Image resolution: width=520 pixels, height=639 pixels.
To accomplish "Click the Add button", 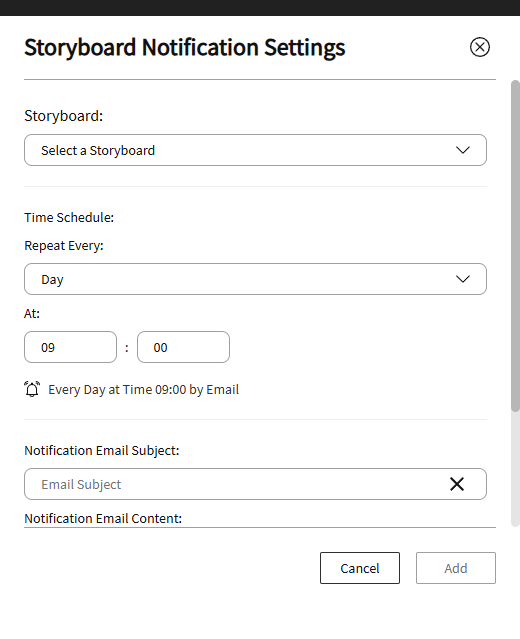I will tap(456, 568).
